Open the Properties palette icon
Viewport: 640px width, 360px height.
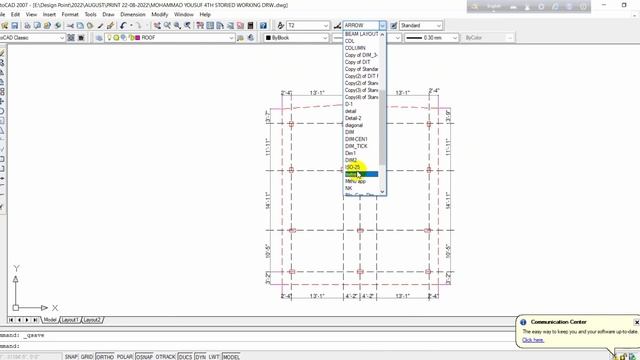click(200, 26)
